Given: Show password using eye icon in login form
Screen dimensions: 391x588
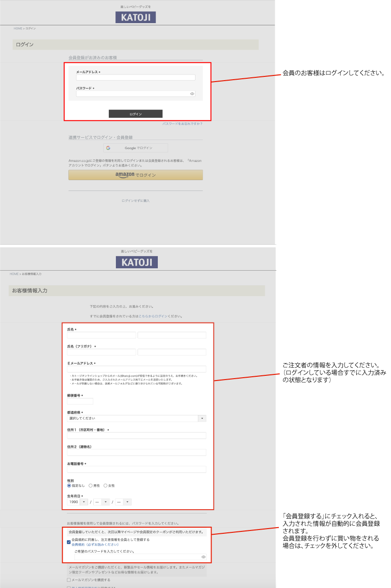Looking at the screenshot, I should [x=192, y=94].
